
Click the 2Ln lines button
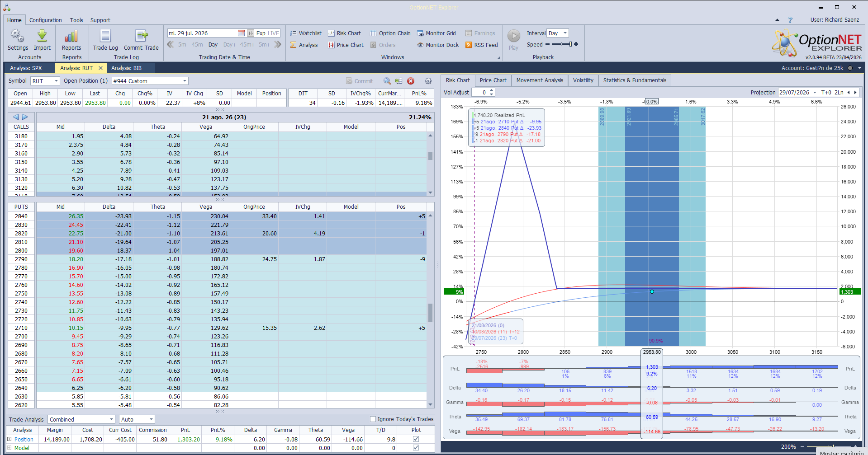(x=839, y=92)
